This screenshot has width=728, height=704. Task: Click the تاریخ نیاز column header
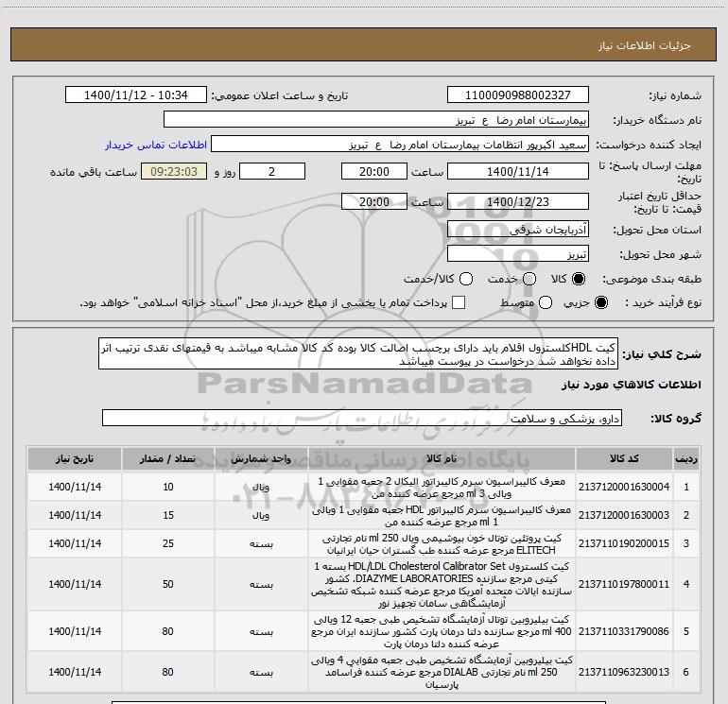(x=75, y=458)
